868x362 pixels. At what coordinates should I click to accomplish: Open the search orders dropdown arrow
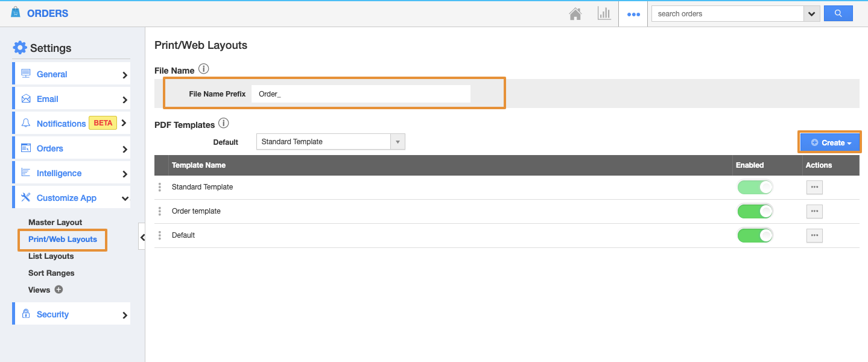811,14
